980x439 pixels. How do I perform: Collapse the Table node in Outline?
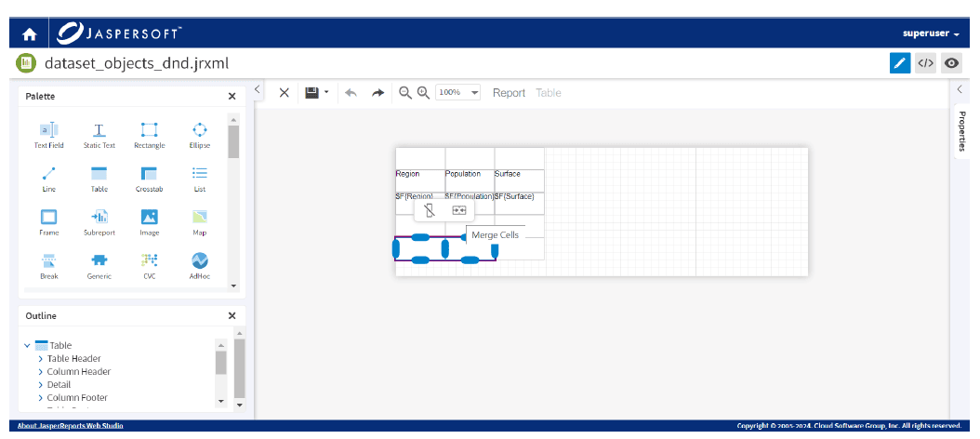pyautogui.click(x=27, y=345)
